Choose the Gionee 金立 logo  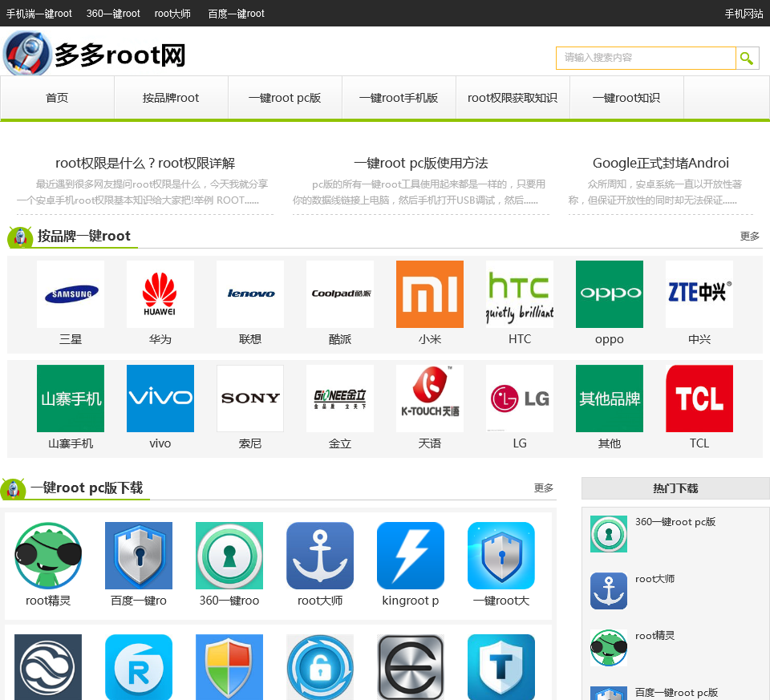coord(340,399)
